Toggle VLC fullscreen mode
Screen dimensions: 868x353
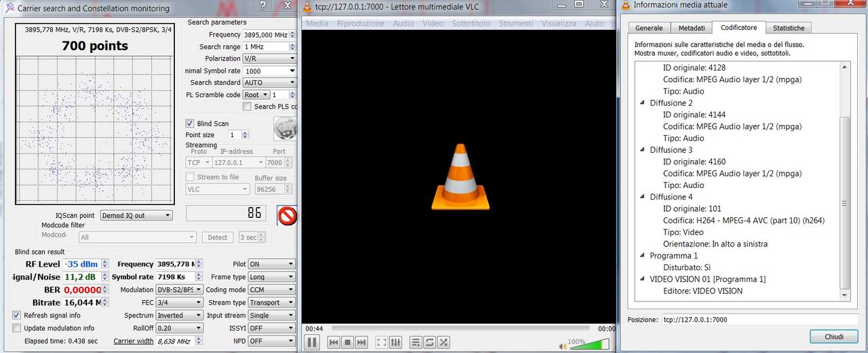(382, 342)
